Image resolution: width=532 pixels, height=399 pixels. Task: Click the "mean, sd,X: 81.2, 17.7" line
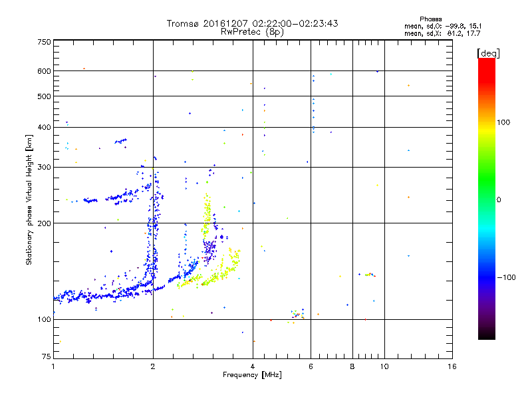(x=442, y=33)
